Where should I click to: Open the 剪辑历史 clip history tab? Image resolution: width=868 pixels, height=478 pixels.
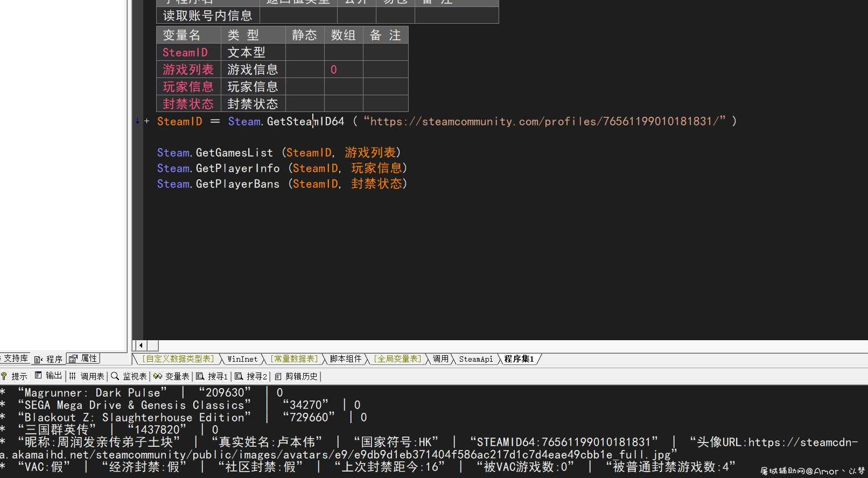[297, 376]
